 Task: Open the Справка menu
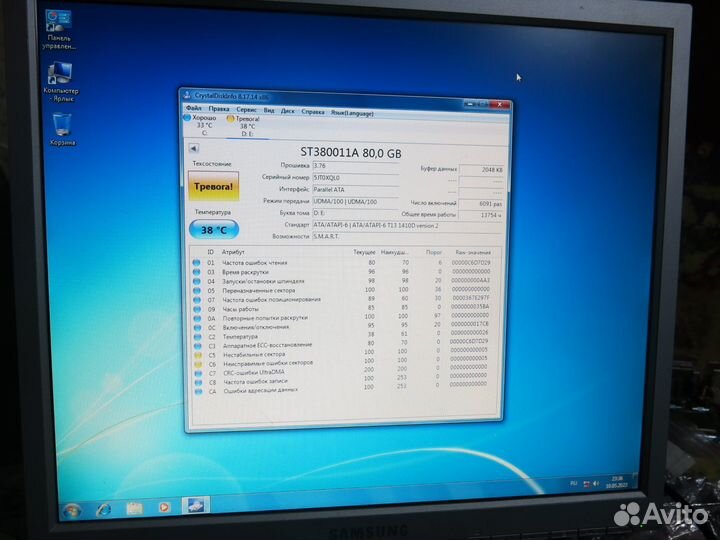coord(313,112)
